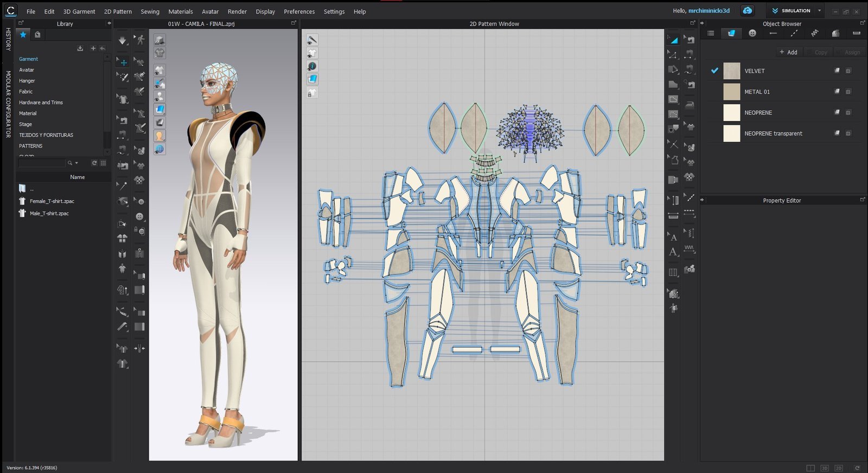
Task: Open the Measure ruler tab in Object Browser
Action: (857, 33)
